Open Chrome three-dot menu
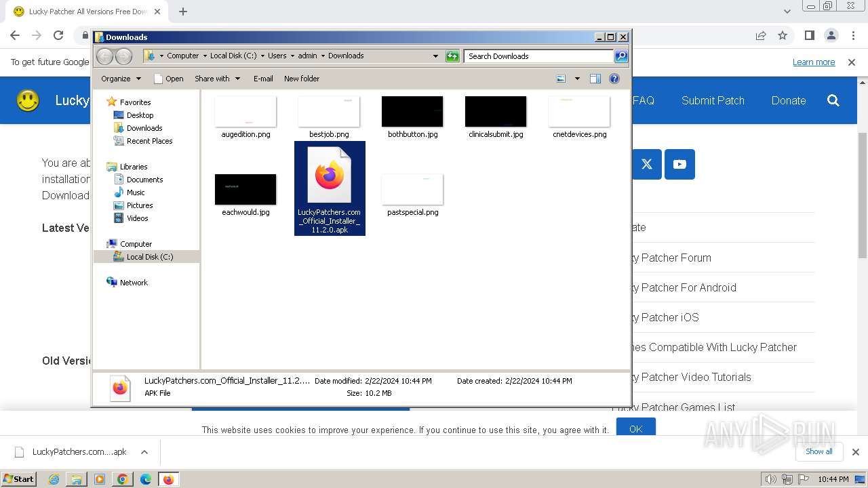Screen dimensions: 868x488 click(852, 35)
